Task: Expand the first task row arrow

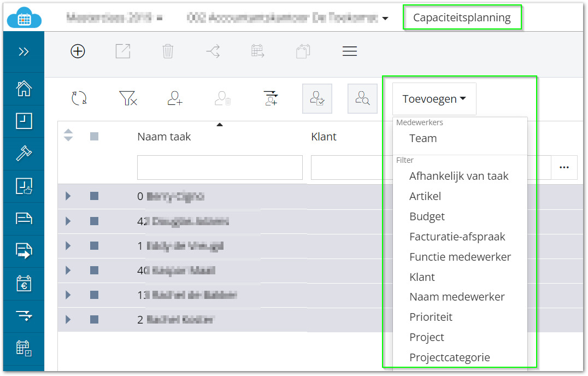Action: 68,196
